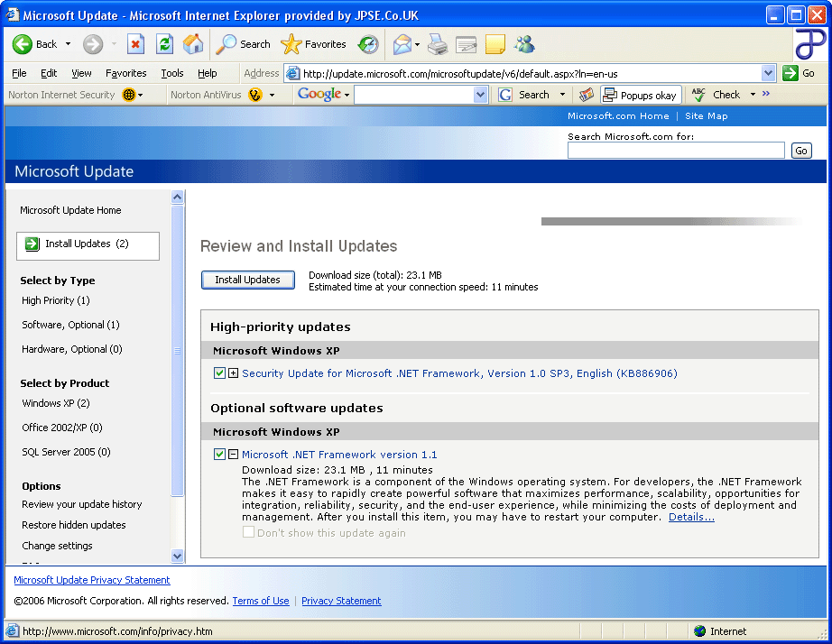The width and height of the screenshot is (832, 644).
Task: Open Messenger people icon
Action: (x=524, y=44)
